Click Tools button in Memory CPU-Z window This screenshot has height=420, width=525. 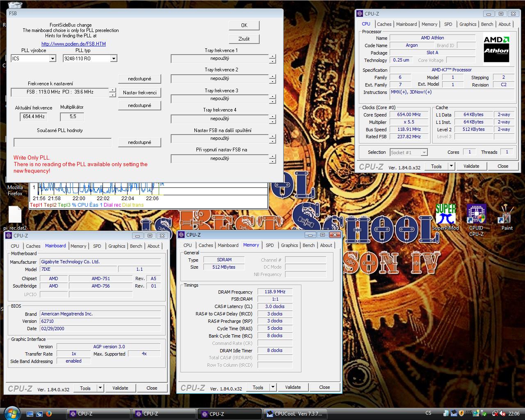[258, 387]
